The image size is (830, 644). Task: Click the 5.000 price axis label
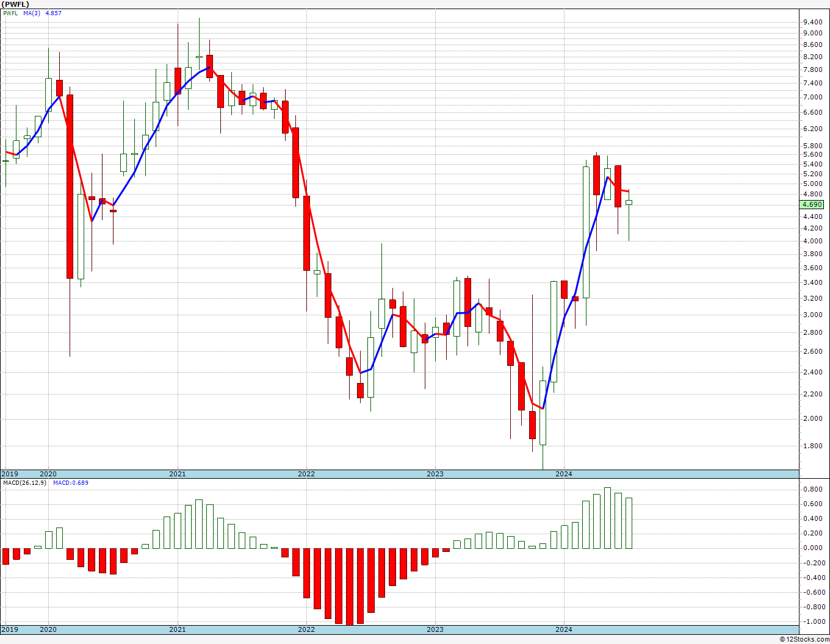tap(814, 184)
